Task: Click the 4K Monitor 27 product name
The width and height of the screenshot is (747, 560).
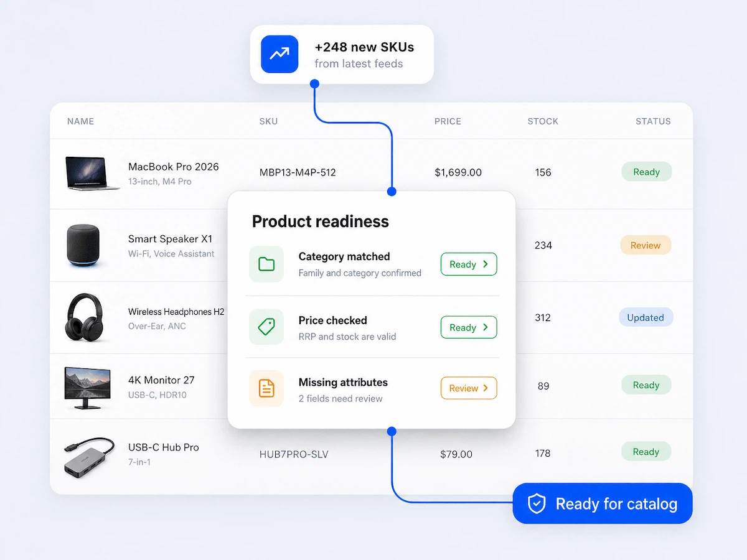Action: pyautogui.click(x=161, y=380)
